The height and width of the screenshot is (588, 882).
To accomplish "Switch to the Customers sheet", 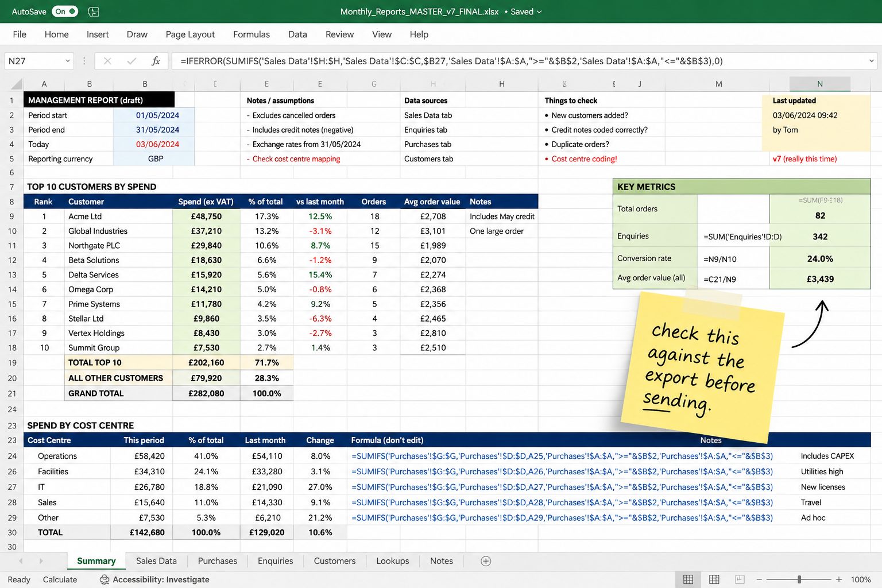I will (335, 561).
